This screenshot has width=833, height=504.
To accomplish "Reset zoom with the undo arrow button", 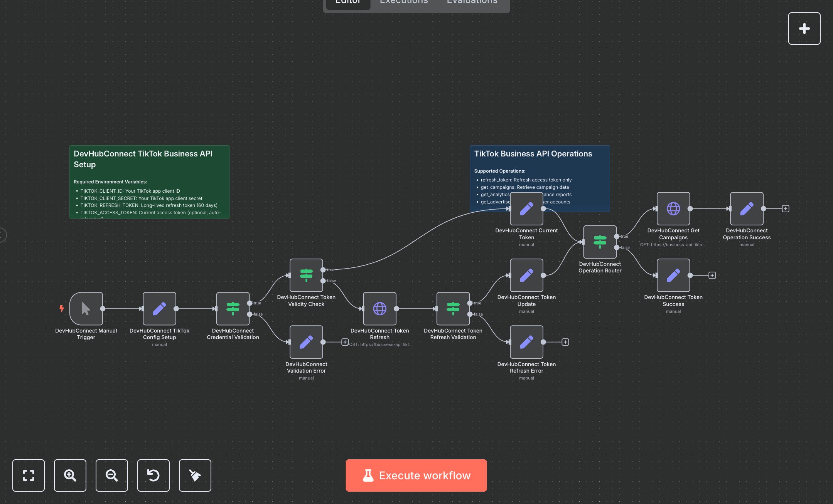I will 153,475.
